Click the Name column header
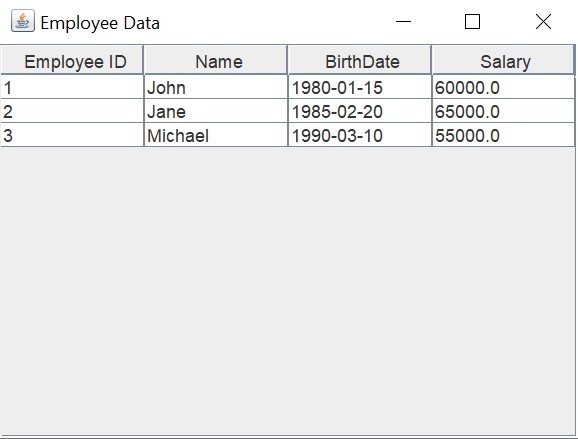Viewport: 578px width, 439px height. (216, 60)
